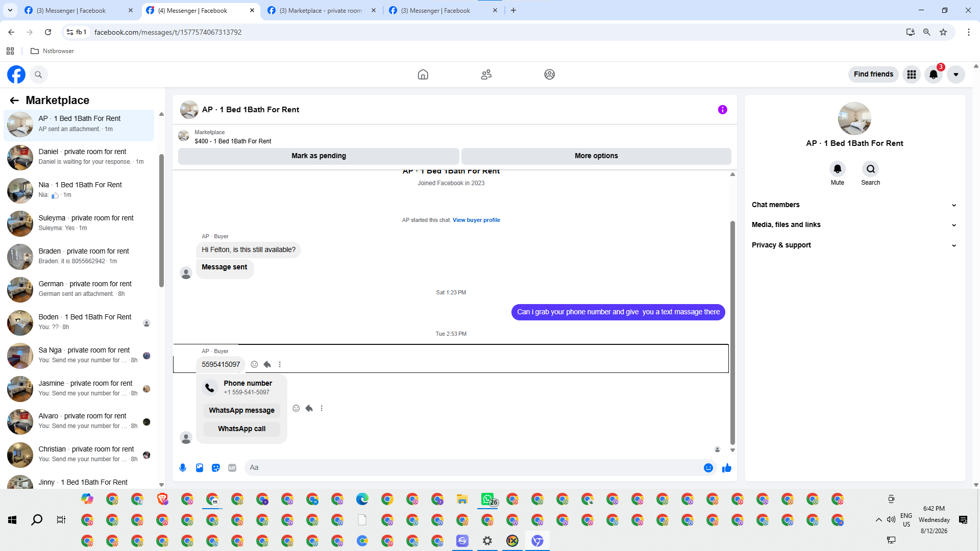Viewport: 980px width, 551px height.
Task: Open German private room for rent chat
Action: 79,290
